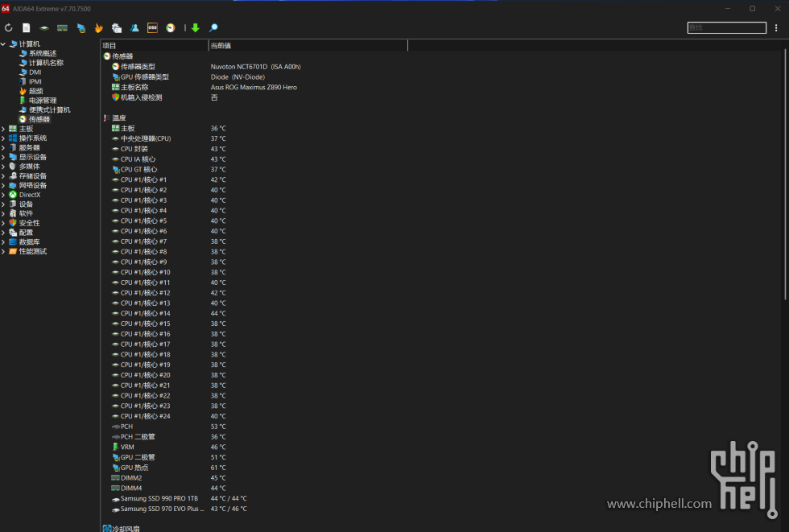Click the Refresh toolbar icon
This screenshot has width=789, height=532.
click(9, 27)
